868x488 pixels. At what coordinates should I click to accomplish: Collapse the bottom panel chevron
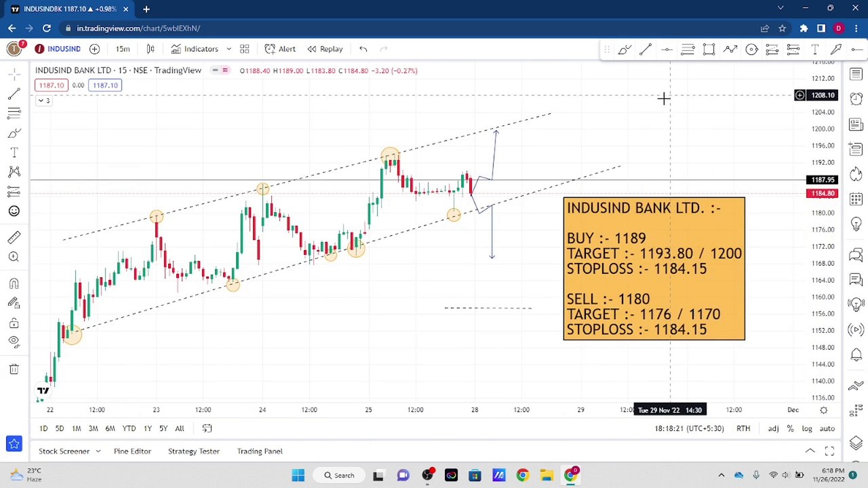[x=810, y=451]
